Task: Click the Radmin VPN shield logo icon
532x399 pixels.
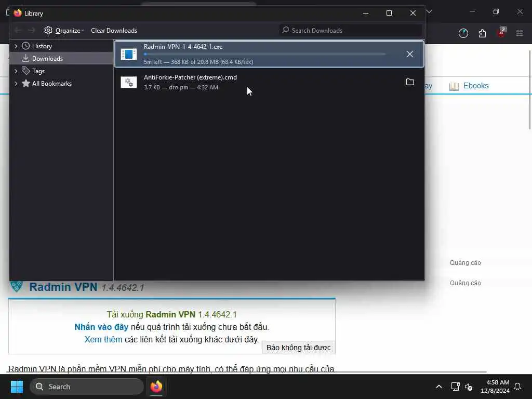Action: 16,287
